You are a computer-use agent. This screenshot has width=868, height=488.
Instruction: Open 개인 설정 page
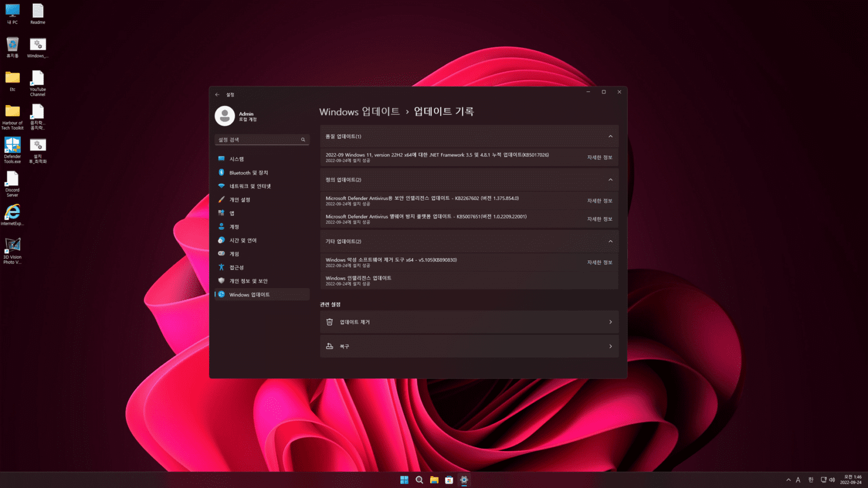tap(262, 199)
